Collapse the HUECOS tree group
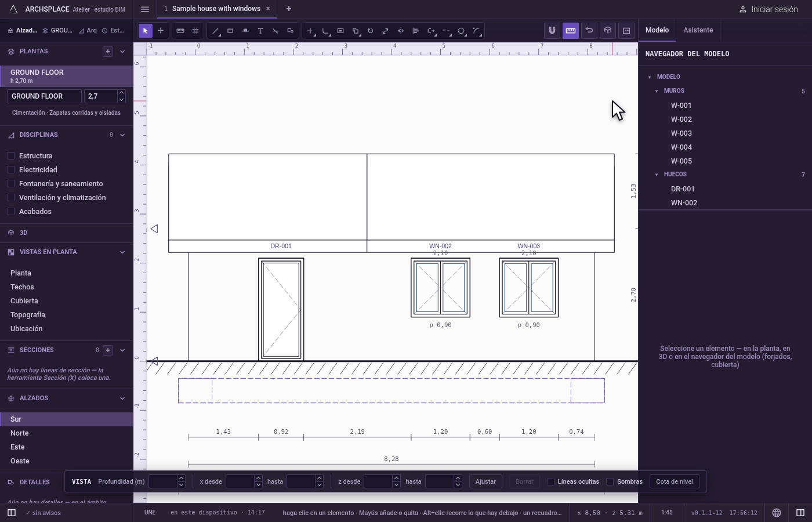Screen dimensions: 812x522 657,175
